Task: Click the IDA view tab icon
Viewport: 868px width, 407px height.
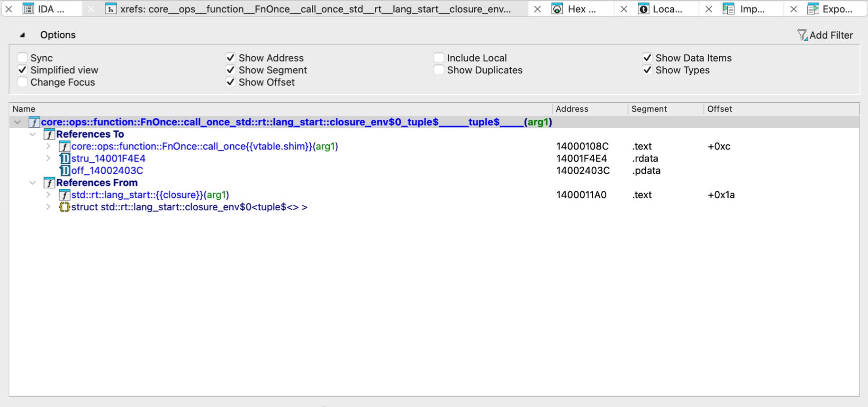Action: coord(28,9)
